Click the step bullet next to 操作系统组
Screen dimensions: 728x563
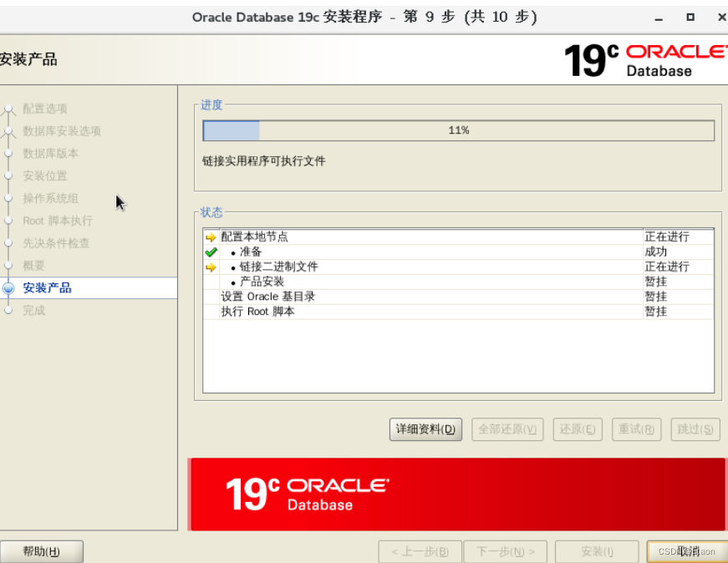8,198
